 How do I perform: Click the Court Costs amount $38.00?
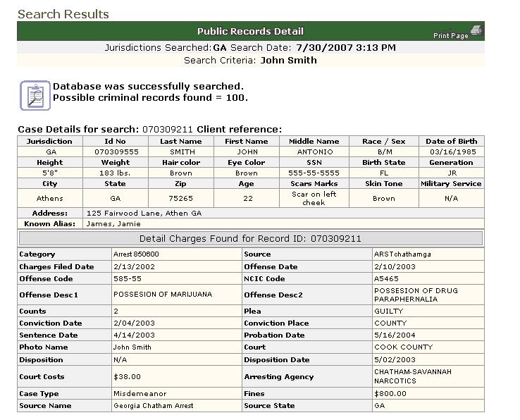coord(127,377)
